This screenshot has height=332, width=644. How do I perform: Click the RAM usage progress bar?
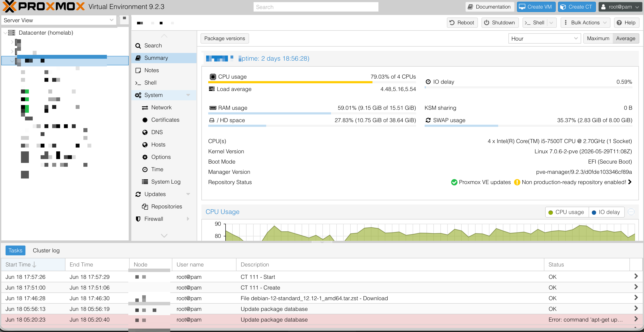tap(312, 113)
